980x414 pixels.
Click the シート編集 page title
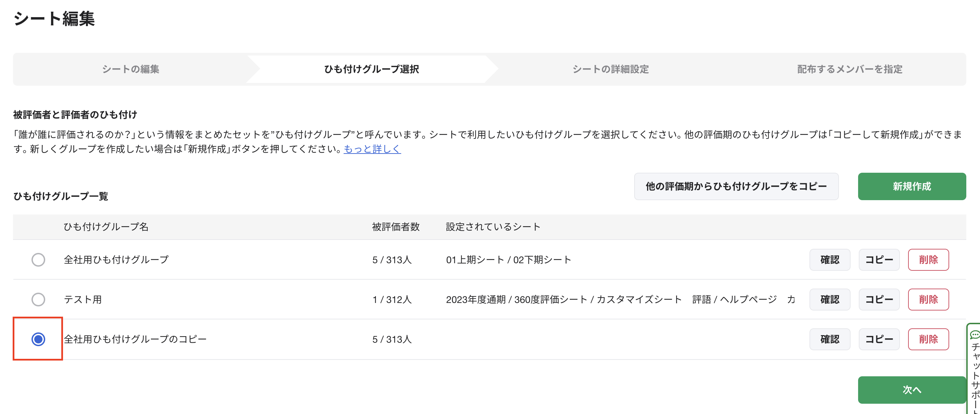(54, 20)
